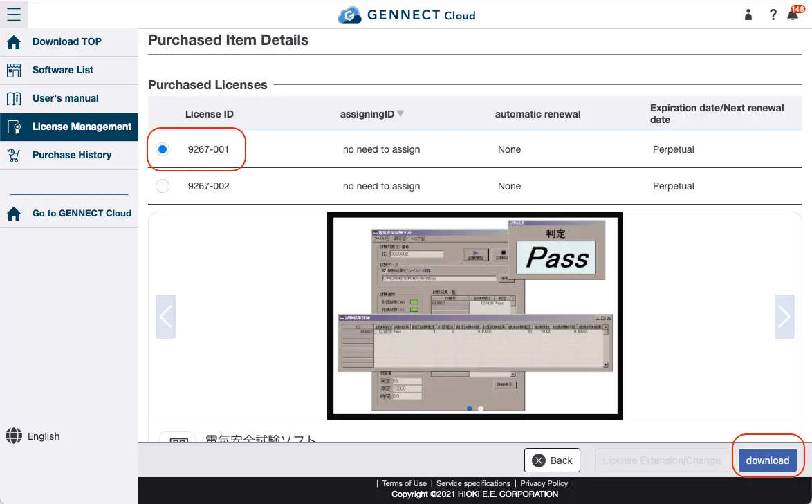
Task: Go to Download TOP menu item
Action: pyautogui.click(x=69, y=42)
